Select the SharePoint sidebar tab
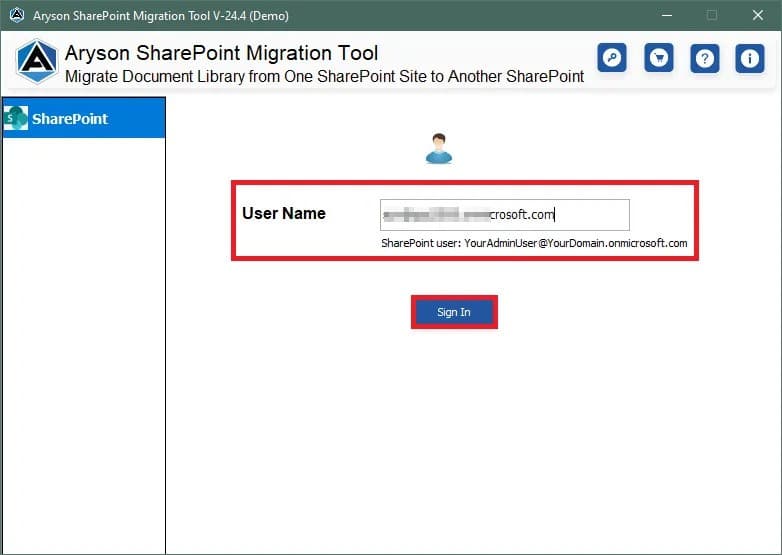 (x=84, y=118)
